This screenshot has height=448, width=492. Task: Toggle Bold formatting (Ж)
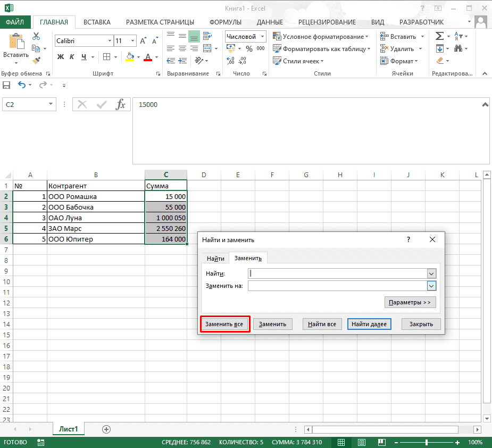click(x=60, y=57)
